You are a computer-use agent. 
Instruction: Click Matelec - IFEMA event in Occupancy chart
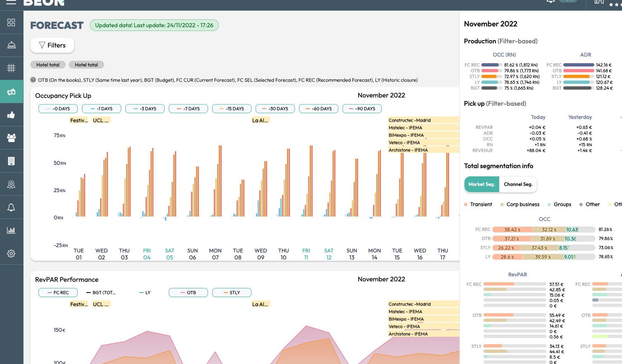coord(424,128)
